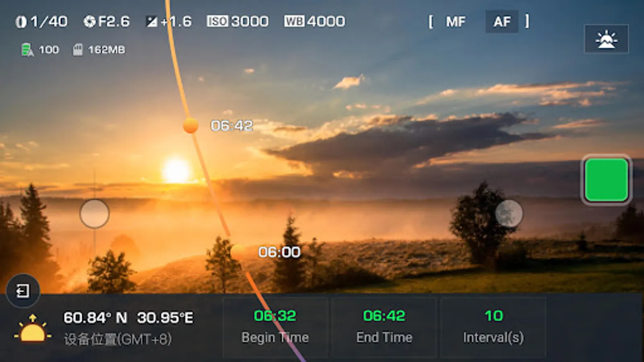The image size is (644, 362).
Task: Tap the exit icon at bottom left
Action: tap(23, 290)
